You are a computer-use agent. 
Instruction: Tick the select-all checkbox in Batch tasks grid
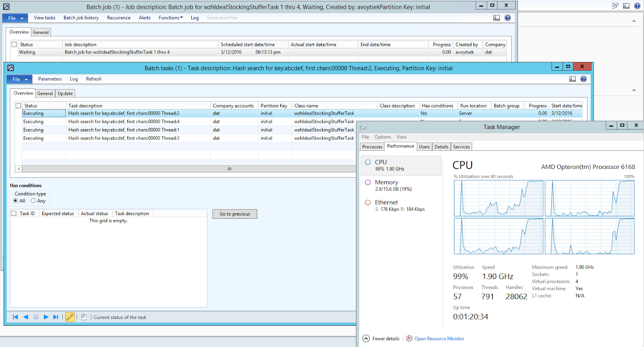(x=19, y=106)
